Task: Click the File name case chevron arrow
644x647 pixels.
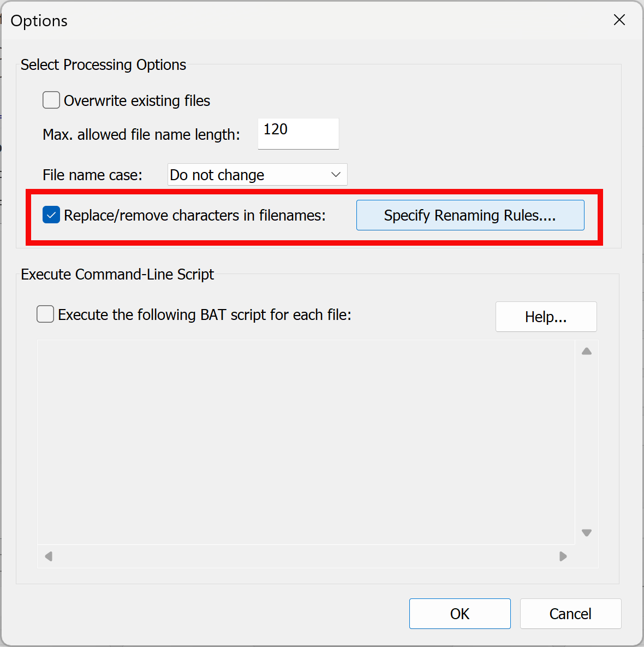Action: pyautogui.click(x=336, y=175)
